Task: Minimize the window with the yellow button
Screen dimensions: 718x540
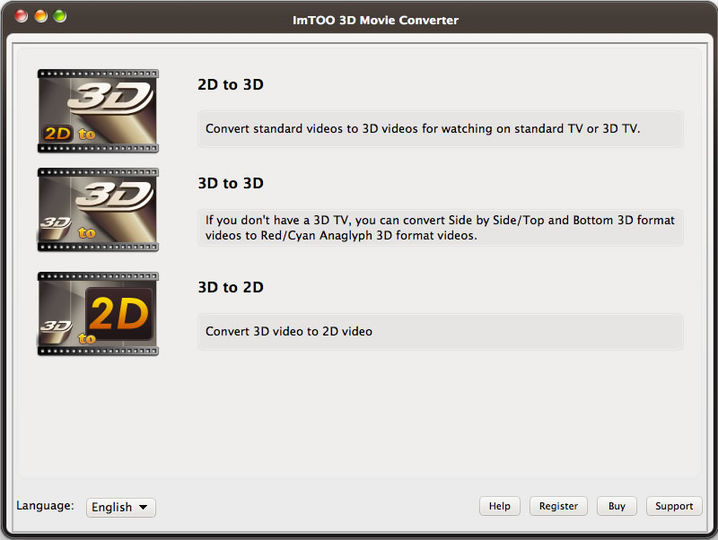Action: tap(41, 17)
